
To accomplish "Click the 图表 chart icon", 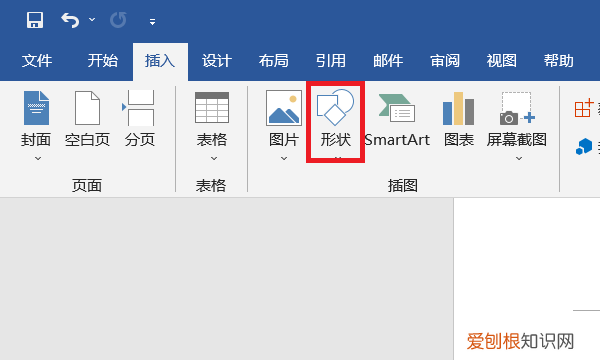I will point(458,108).
